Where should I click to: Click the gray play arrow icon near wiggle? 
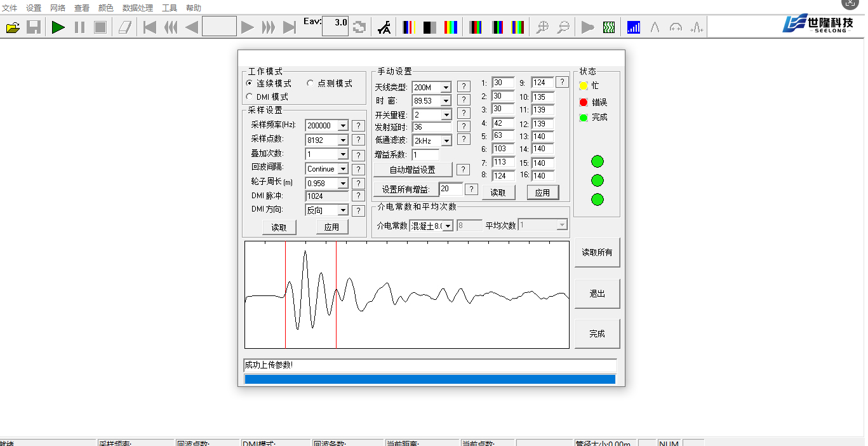[x=588, y=27]
